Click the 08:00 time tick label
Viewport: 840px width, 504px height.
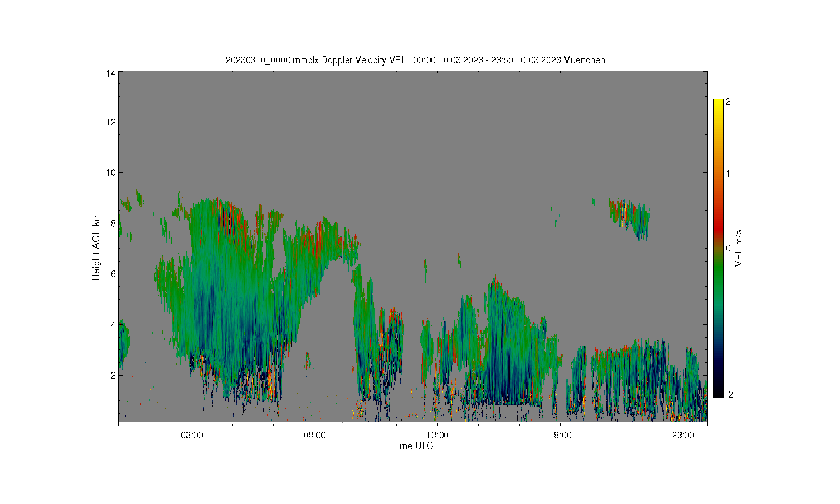(315, 436)
